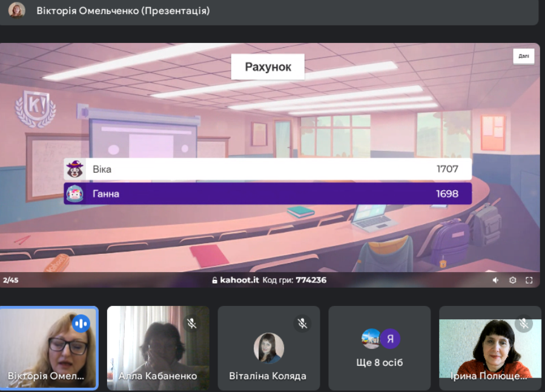Click Віталіна Коляда's profile picture
The height and width of the screenshot is (392, 545).
[x=268, y=348]
